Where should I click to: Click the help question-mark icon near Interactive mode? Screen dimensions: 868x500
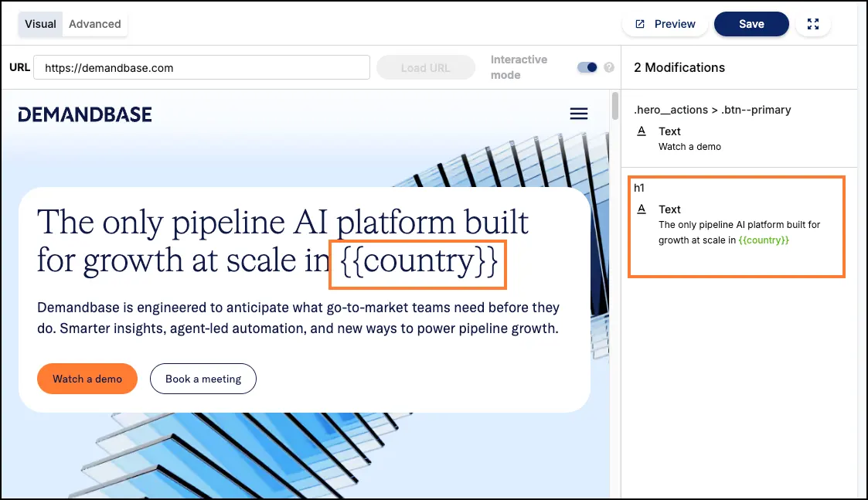click(610, 67)
